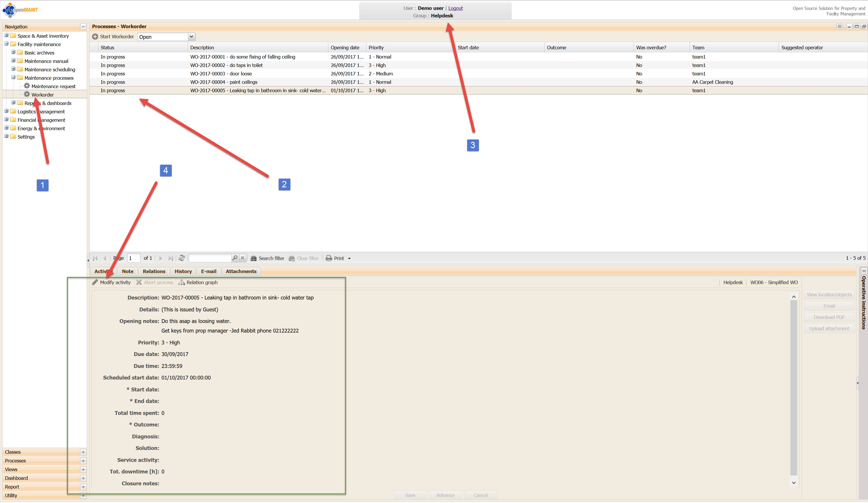Switch to the Attachments tab
This screenshot has width=868, height=503.
click(241, 271)
